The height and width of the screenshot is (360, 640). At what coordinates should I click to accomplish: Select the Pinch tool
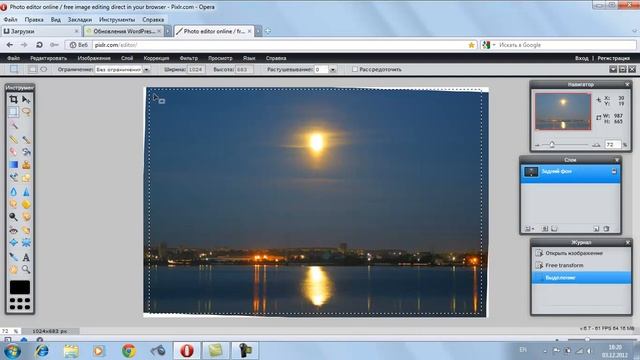[x=26, y=243]
